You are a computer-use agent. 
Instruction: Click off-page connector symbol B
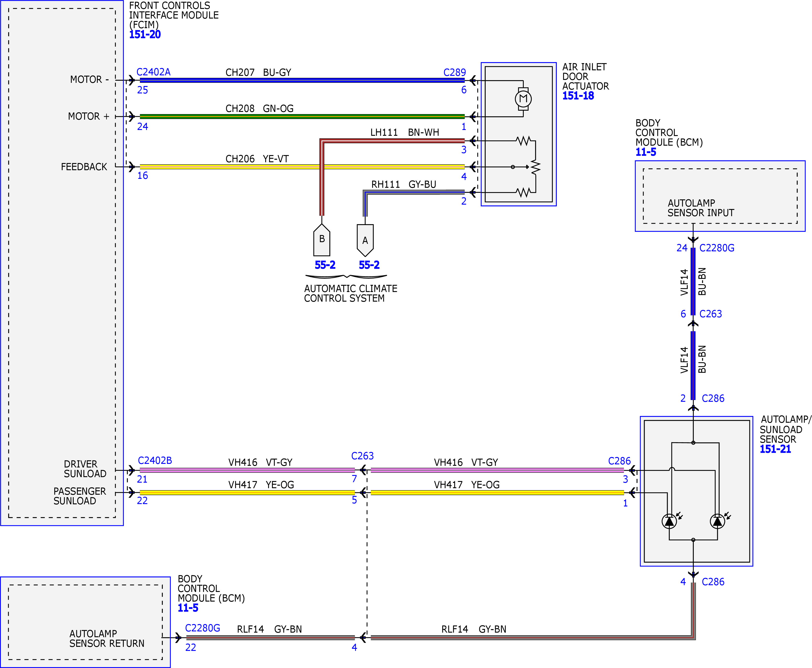coord(322,240)
